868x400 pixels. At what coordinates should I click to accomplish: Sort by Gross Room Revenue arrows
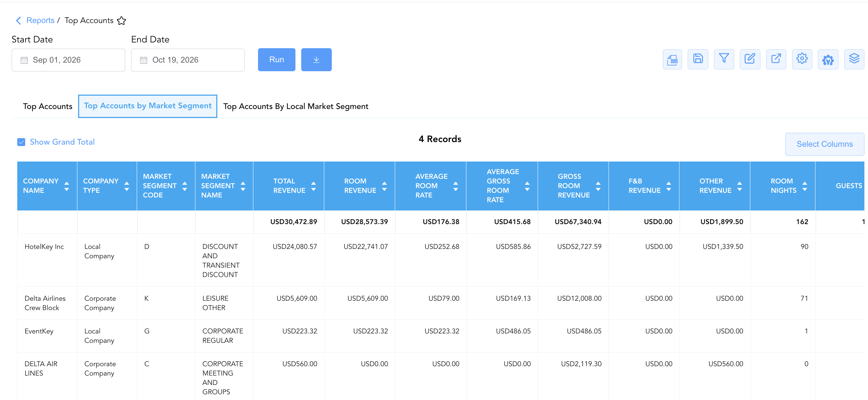click(x=598, y=186)
